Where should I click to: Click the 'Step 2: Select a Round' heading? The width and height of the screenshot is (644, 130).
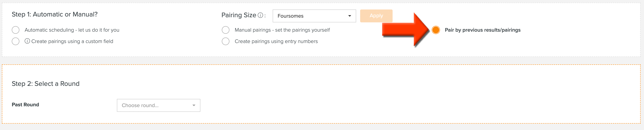coord(46,84)
